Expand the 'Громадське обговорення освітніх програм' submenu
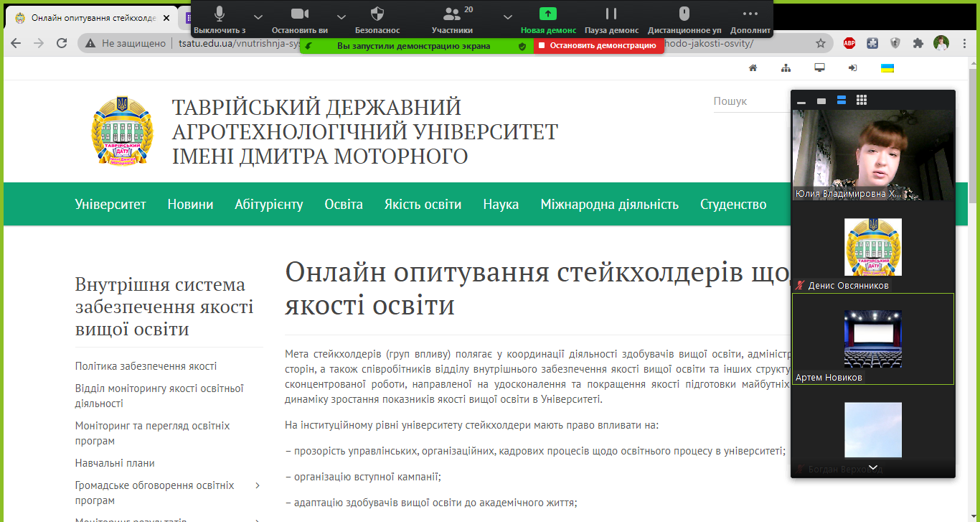The image size is (980, 522). [x=258, y=486]
